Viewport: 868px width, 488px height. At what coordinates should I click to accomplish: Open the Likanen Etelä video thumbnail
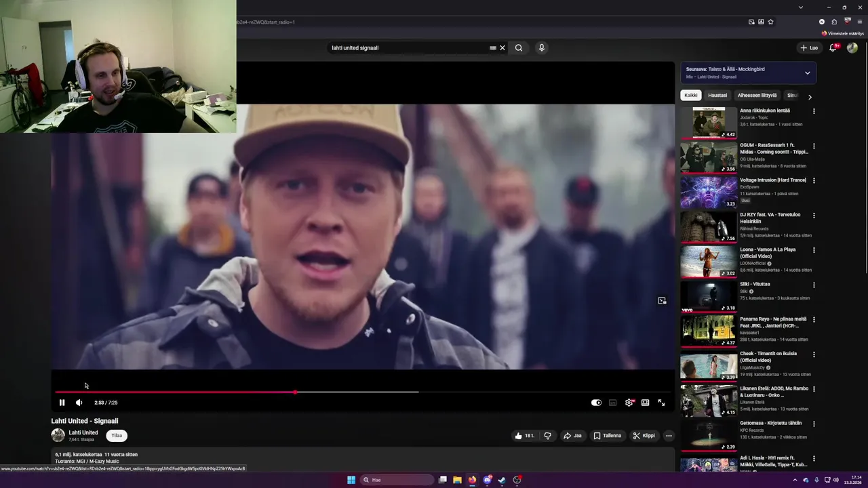tap(709, 401)
